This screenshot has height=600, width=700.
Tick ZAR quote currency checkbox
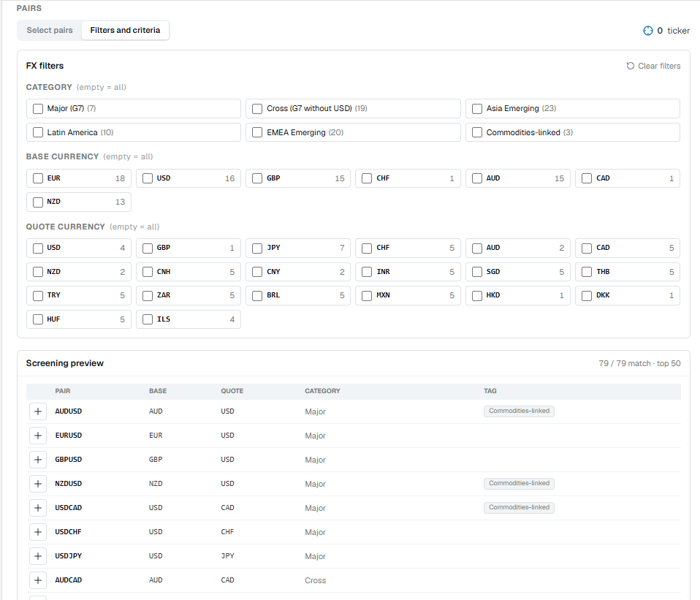[x=148, y=295]
